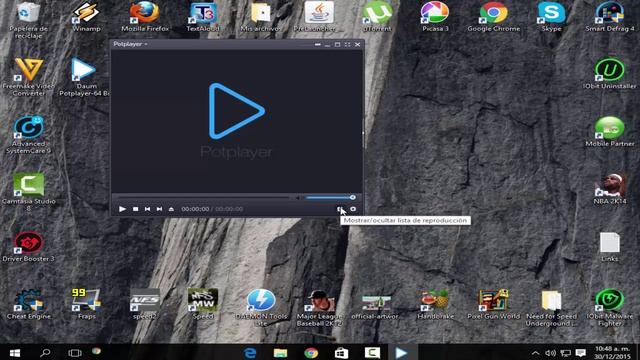Open the Potplayer title dropdown menu
Screen dimensions: 640x360
coord(130,44)
